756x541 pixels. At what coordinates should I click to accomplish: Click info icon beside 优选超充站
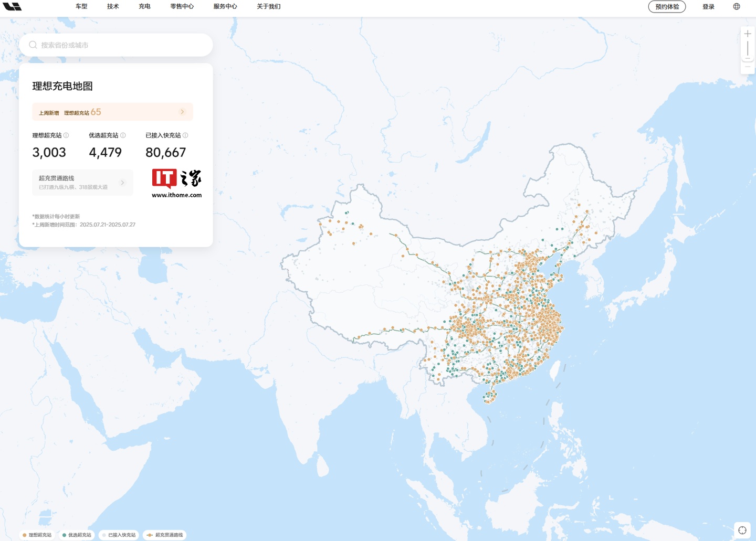(x=123, y=135)
